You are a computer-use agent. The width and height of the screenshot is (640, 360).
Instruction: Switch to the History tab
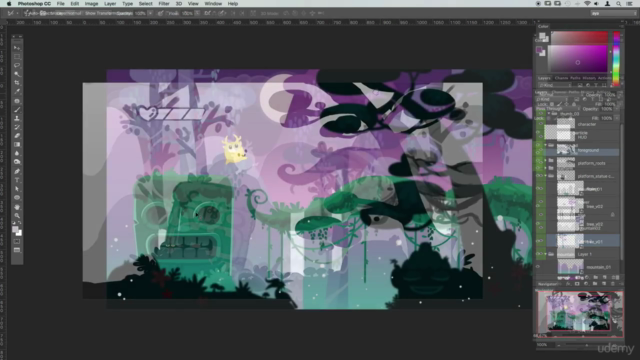pyautogui.click(x=589, y=78)
